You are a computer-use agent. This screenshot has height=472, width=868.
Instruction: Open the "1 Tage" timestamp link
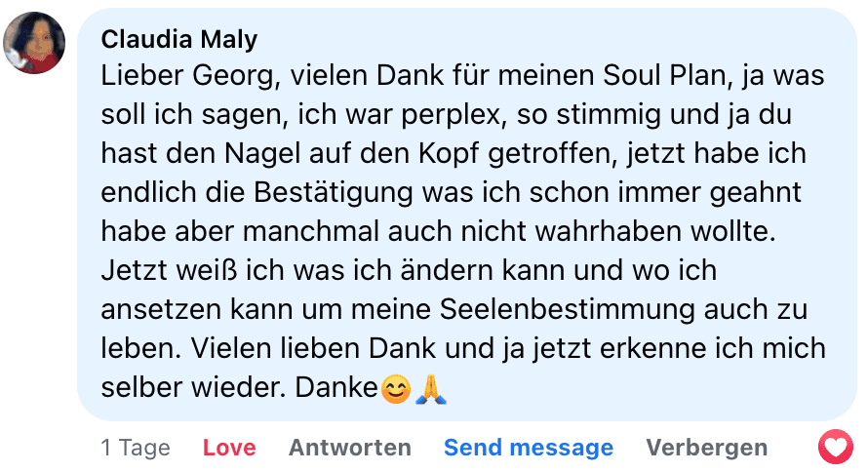pos(136,448)
